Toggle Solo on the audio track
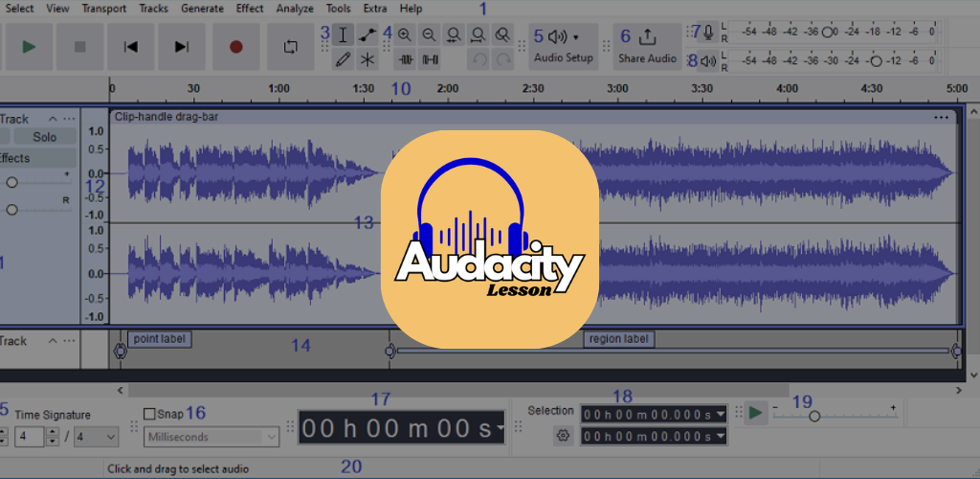Image resolution: width=980 pixels, height=479 pixels. 45,137
